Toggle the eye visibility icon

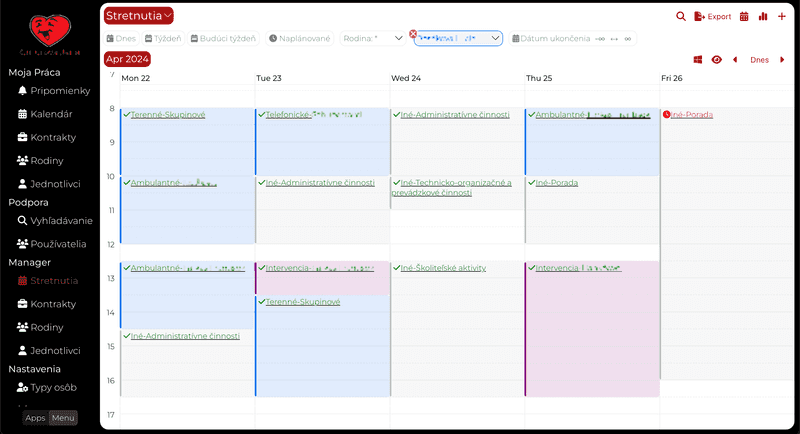[716, 60]
